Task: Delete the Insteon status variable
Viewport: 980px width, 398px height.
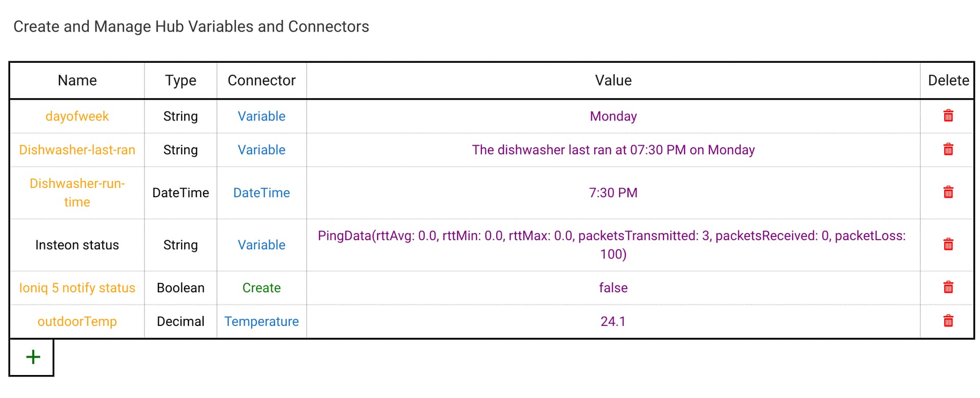Action: tap(948, 245)
